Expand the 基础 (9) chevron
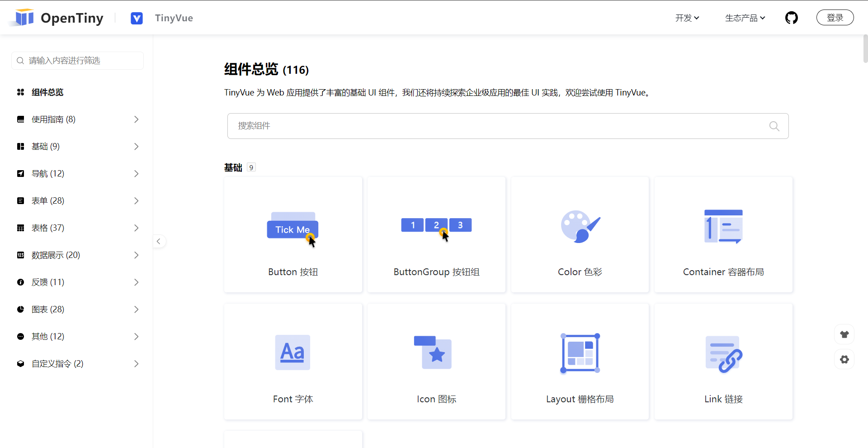The image size is (868, 448). point(136,147)
